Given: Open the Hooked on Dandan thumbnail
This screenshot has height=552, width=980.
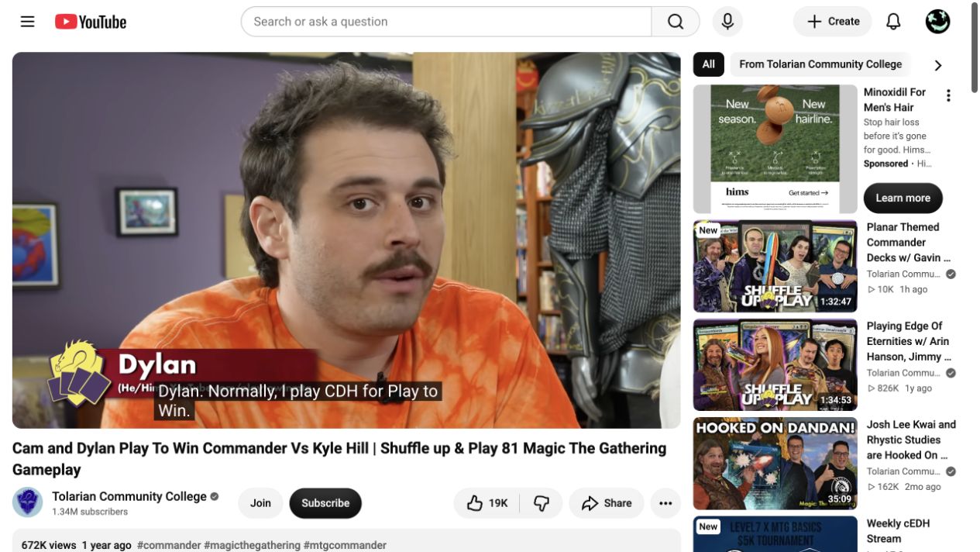Looking at the screenshot, I should click(x=775, y=464).
